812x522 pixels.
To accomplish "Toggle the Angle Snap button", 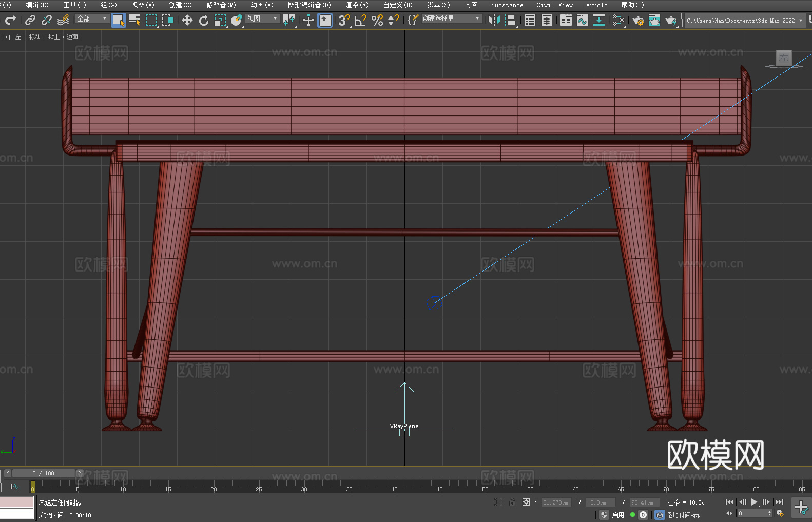I will click(x=361, y=20).
